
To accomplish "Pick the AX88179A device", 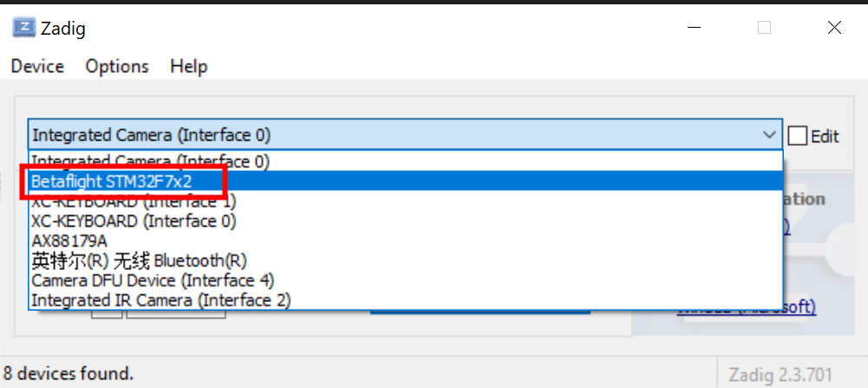I will [x=405, y=240].
